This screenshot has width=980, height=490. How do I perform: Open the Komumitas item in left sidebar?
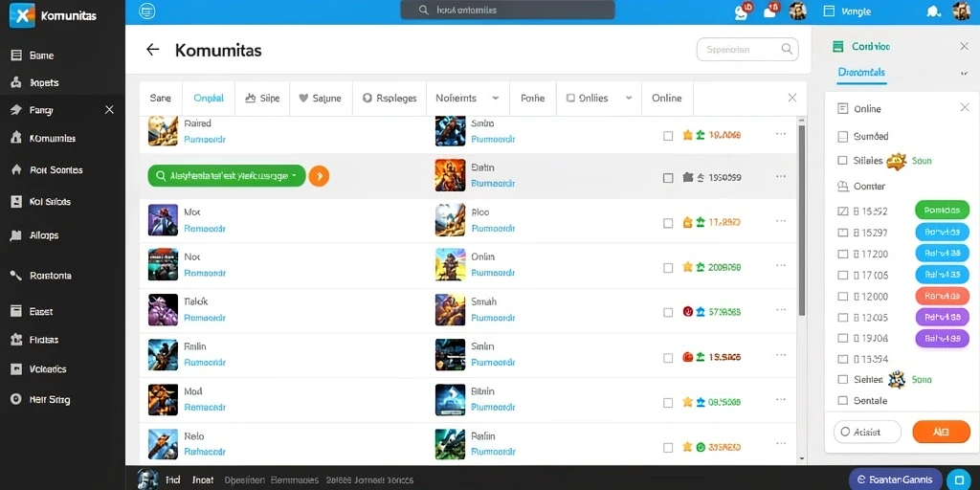(x=44, y=138)
